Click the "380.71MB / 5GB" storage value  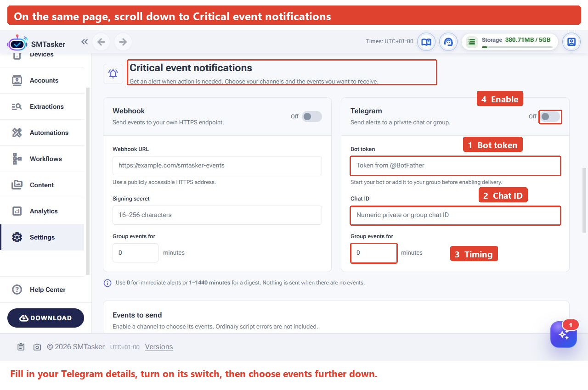click(528, 40)
